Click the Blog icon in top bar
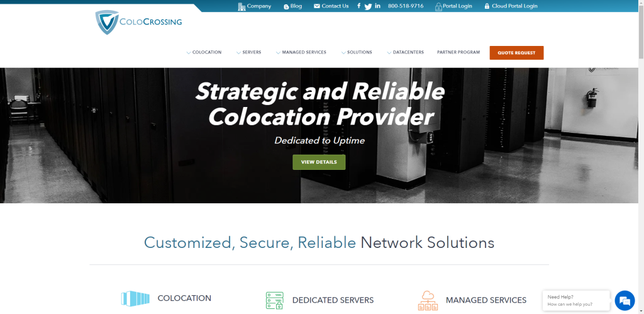This screenshot has height=314, width=644. pos(286,6)
